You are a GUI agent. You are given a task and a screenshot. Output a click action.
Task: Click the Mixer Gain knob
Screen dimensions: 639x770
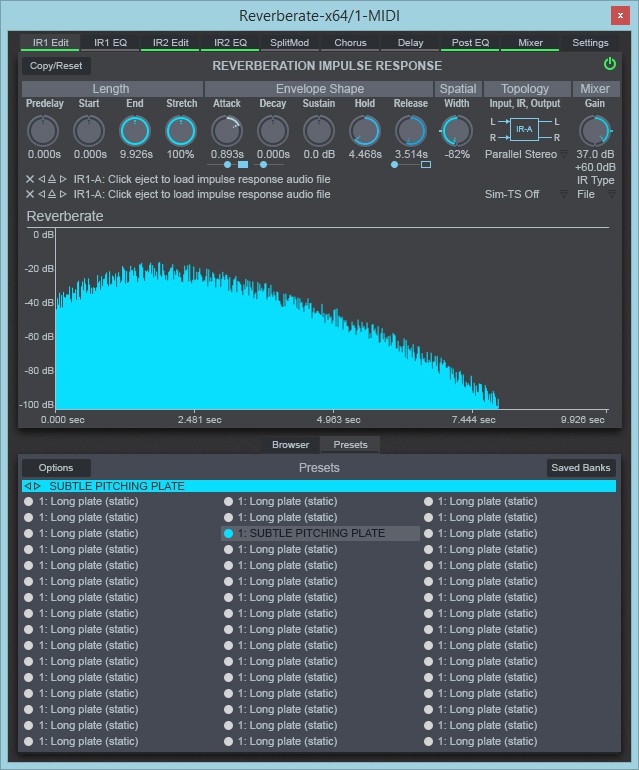[x=595, y=130]
